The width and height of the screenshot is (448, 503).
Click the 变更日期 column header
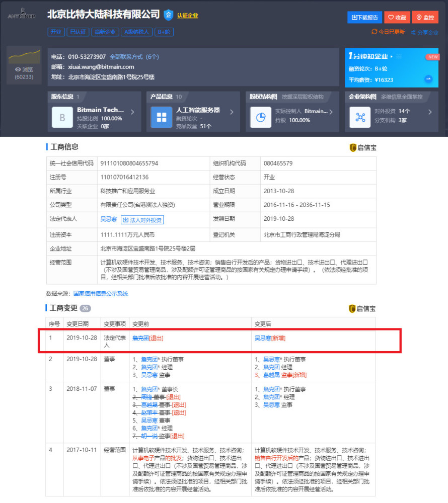(x=78, y=324)
